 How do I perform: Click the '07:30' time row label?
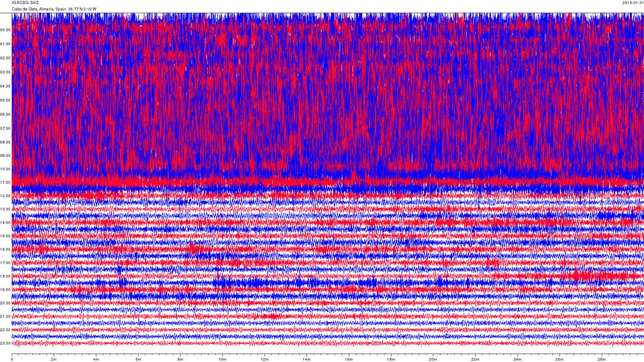(x=5, y=128)
